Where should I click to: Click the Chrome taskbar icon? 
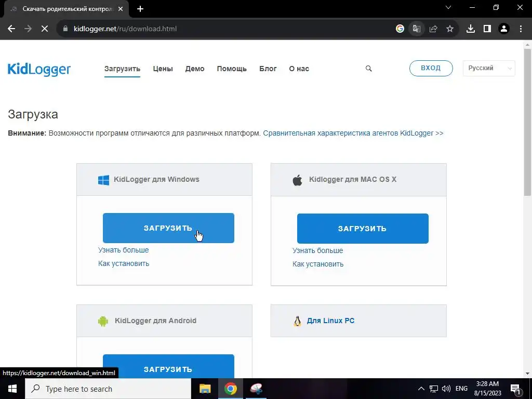230,389
